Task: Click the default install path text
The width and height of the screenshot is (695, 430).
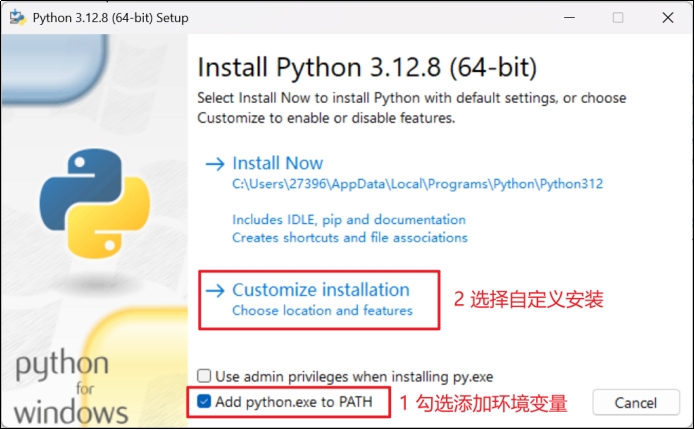Action: 418,184
